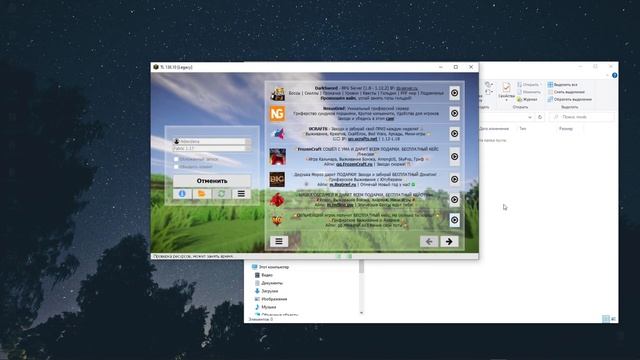The height and width of the screenshot is (360, 640).
Task: Select Документы in Explorer tree
Action: click(269, 283)
